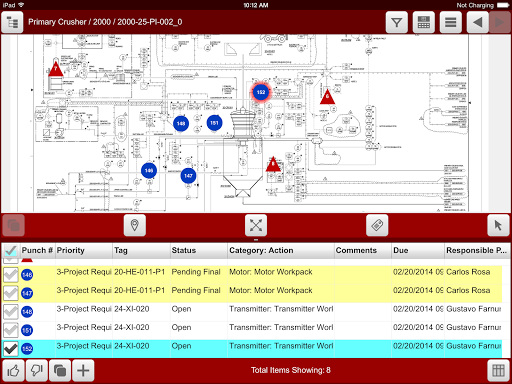Viewport: 512px width, 384px height.
Task: Click the hamburger list menu icon
Action: point(451,22)
